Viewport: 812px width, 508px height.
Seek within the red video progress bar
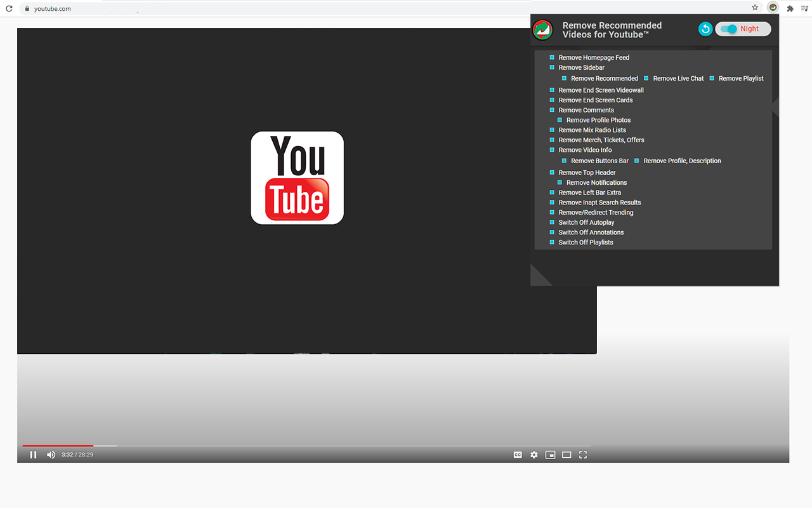(x=306, y=446)
